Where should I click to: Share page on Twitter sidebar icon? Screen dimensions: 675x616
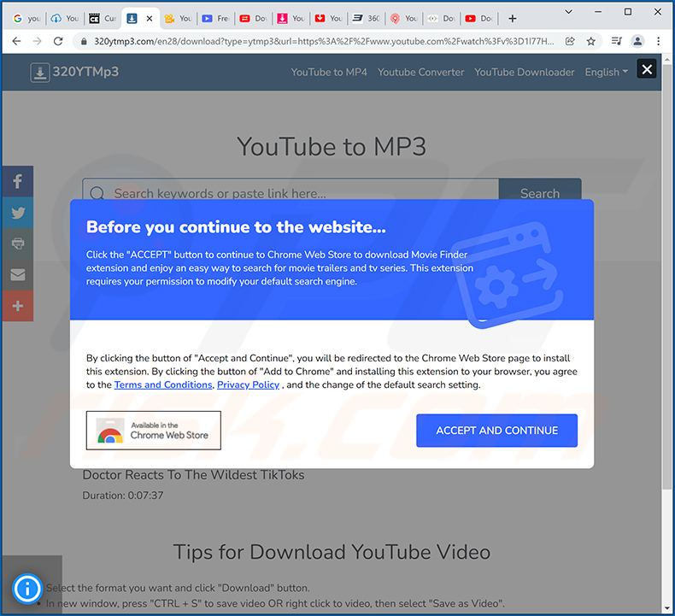[x=18, y=213]
